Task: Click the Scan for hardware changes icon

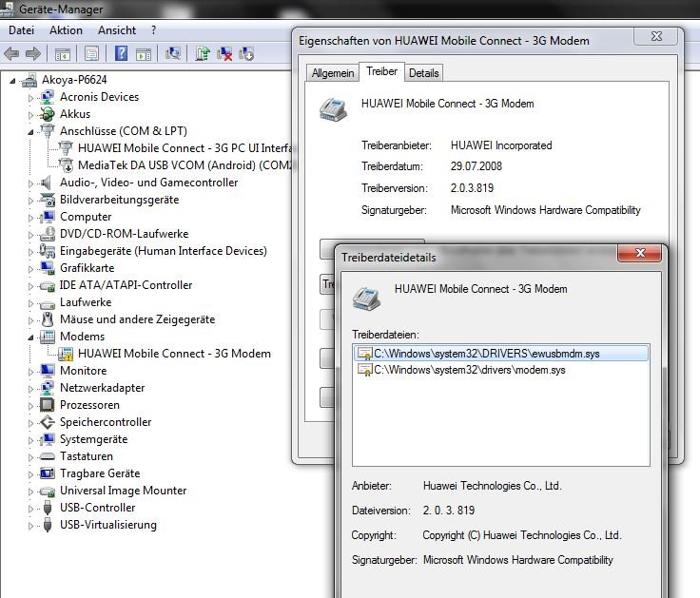Action: point(173,53)
